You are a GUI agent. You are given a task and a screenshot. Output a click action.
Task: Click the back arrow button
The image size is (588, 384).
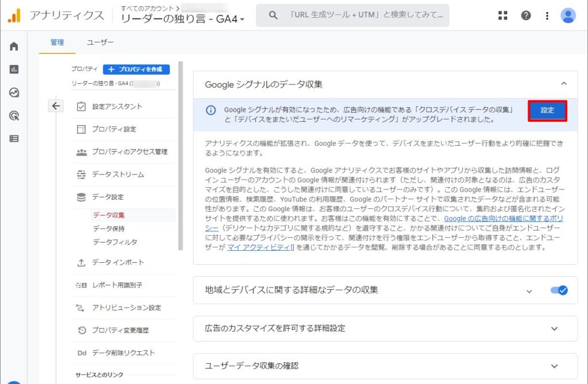pyautogui.click(x=56, y=106)
